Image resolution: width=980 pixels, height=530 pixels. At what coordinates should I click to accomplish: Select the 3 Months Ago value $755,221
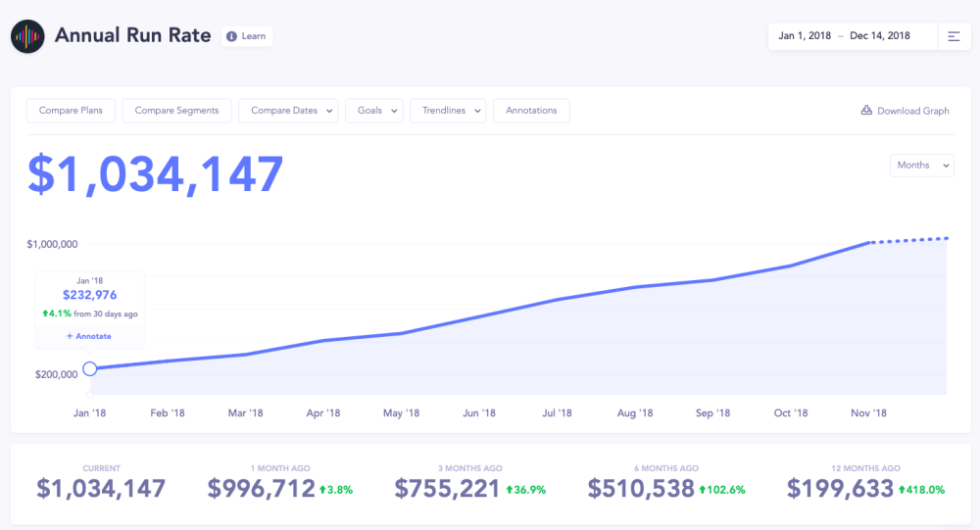pos(447,489)
